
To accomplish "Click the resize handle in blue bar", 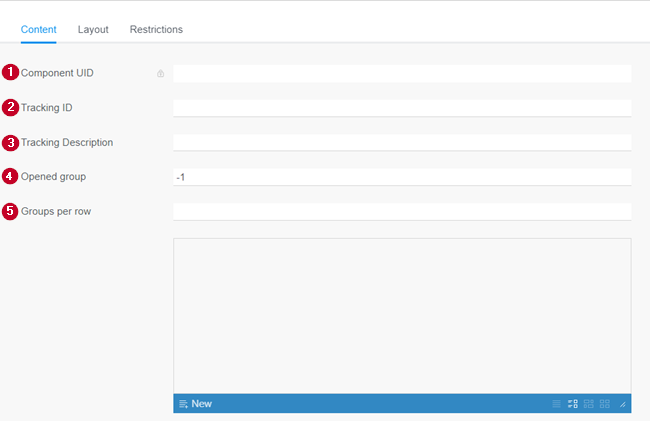I will (623, 404).
